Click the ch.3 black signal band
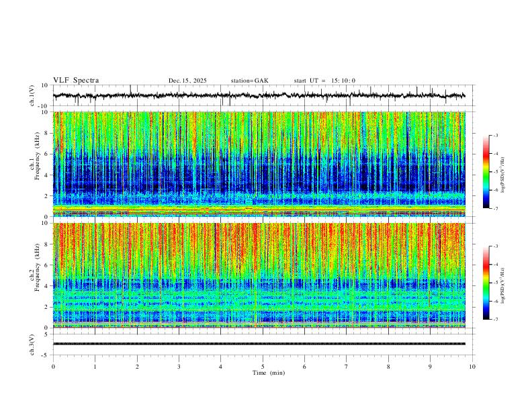The image size is (532, 411). click(259, 344)
